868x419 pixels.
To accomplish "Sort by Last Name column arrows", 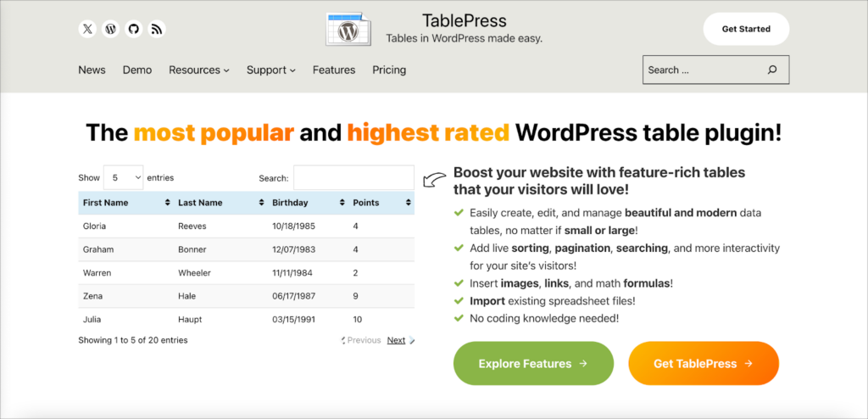I will coord(261,203).
